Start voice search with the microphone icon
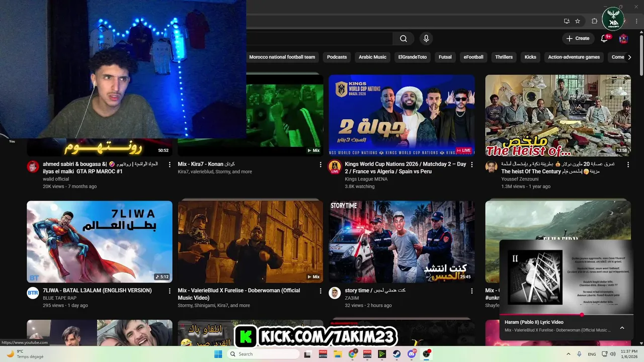Image resolution: width=644 pixels, height=362 pixels. 426,39
